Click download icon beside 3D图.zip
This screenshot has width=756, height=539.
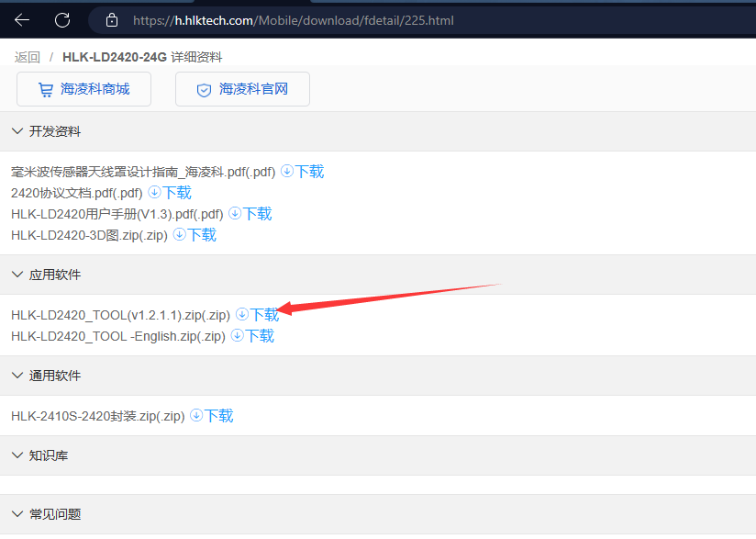pyautogui.click(x=179, y=234)
